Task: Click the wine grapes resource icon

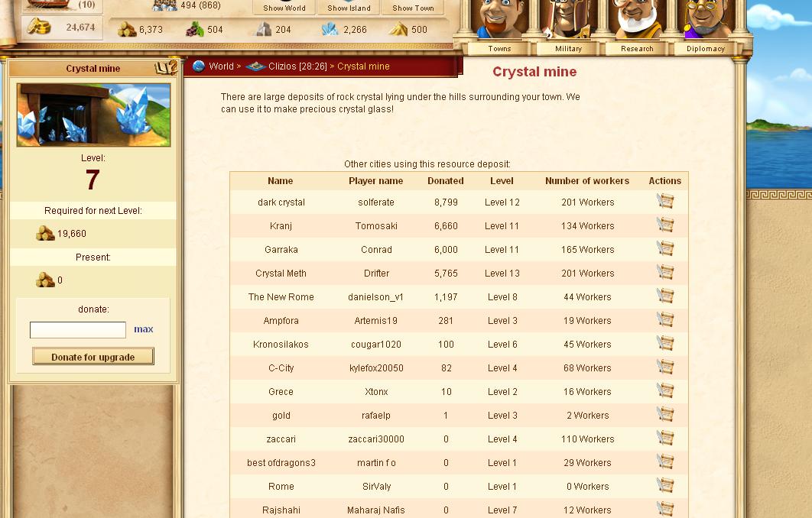Action: 195,29
